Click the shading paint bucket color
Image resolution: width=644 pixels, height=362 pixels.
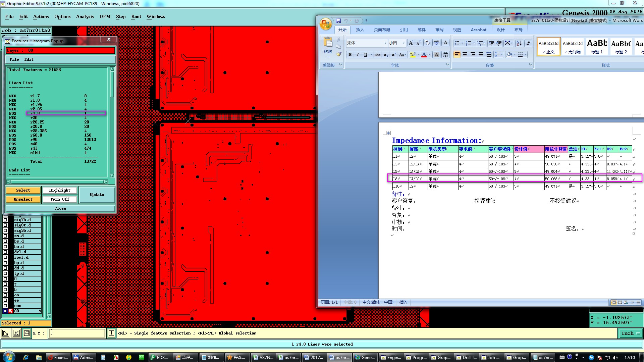pos(509,54)
